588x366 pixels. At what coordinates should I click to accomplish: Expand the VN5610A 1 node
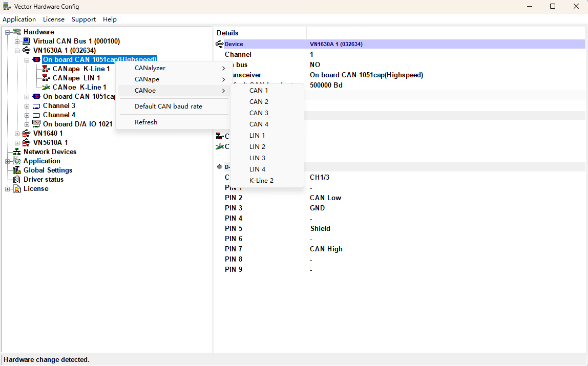click(x=17, y=143)
